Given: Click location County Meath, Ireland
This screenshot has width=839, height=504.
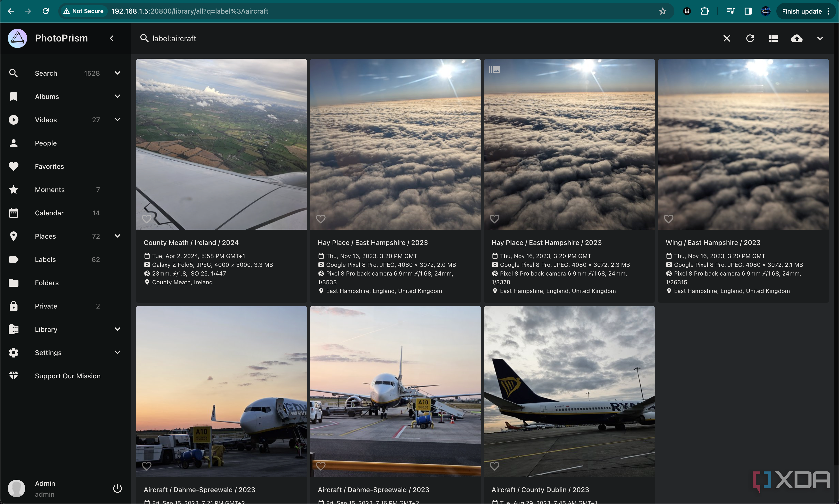Looking at the screenshot, I should 182,282.
